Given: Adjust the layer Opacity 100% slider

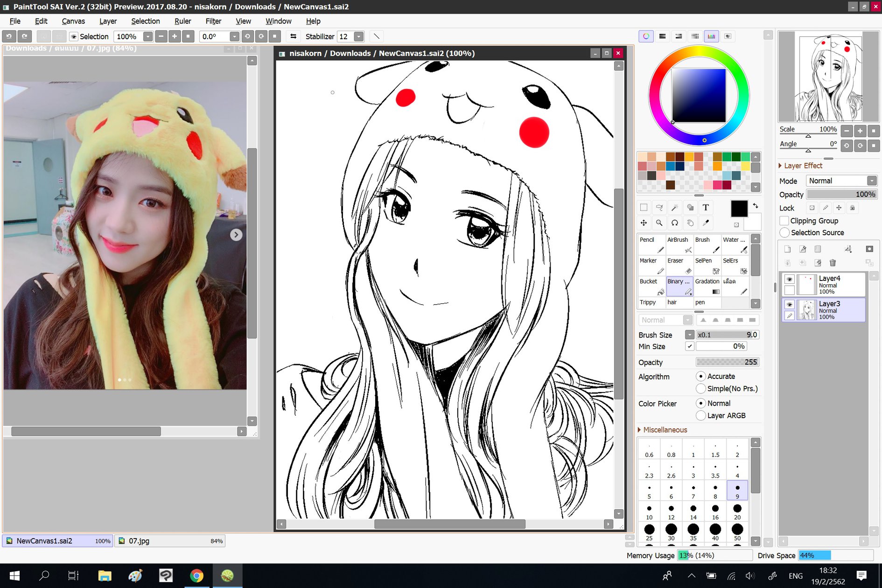Looking at the screenshot, I should [x=842, y=194].
